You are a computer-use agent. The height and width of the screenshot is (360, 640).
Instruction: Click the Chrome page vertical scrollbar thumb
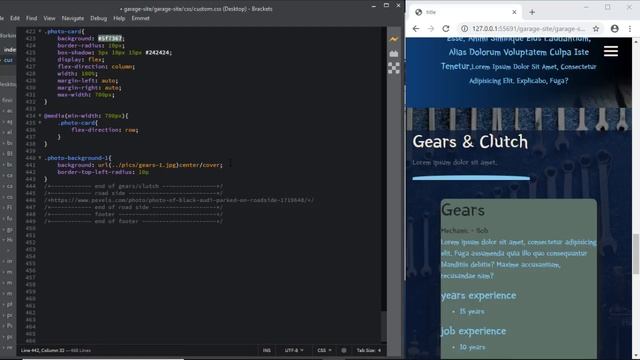[x=636, y=254]
